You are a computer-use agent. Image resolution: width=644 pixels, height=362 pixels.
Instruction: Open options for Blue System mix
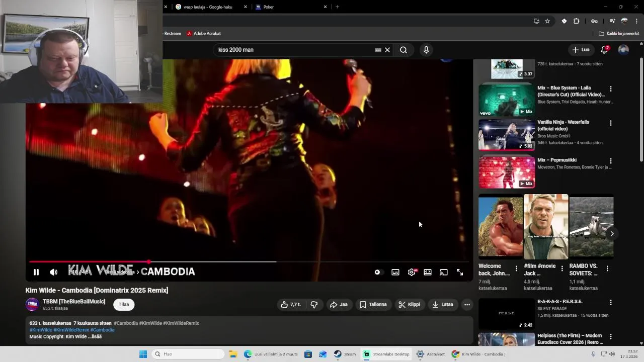click(611, 89)
